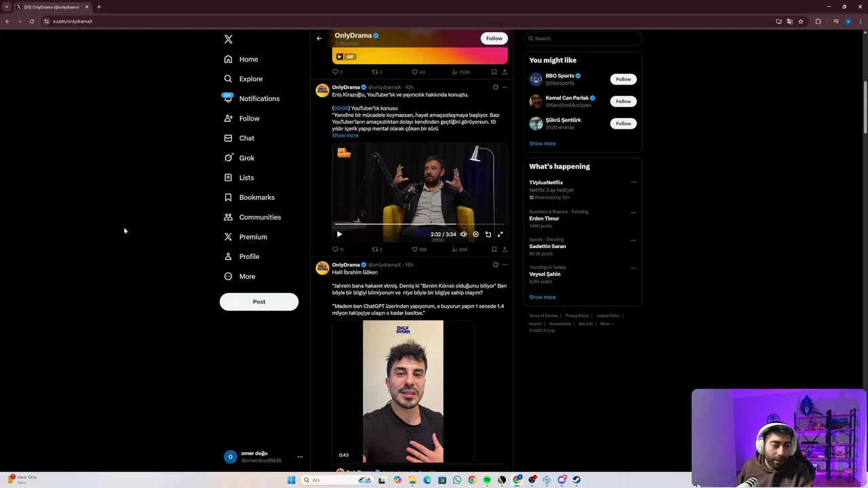Screen dimensions: 868x488
Task: Like the GIF post with 40 likes
Action: pos(414,72)
